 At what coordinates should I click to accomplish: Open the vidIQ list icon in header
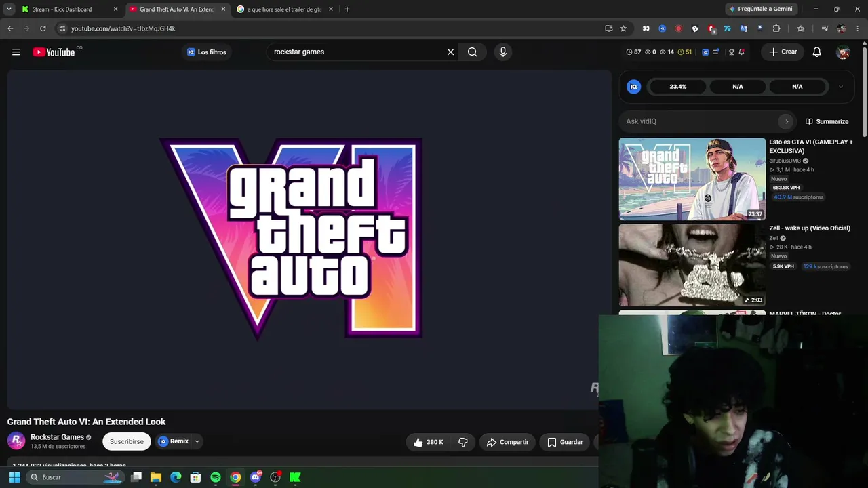click(x=716, y=52)
